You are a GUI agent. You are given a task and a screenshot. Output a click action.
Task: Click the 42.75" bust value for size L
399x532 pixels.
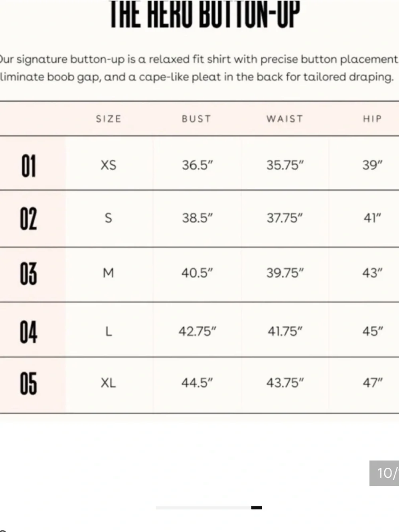click(x=198, y=331)
